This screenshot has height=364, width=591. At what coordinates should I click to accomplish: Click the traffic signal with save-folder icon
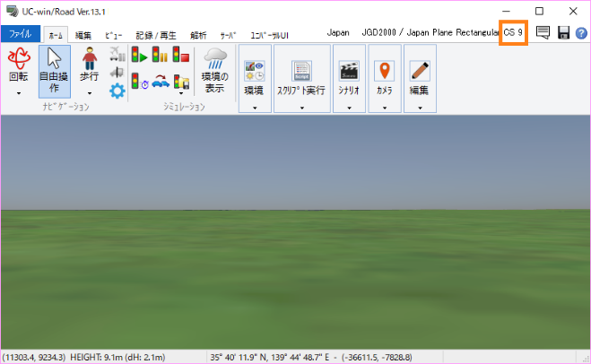click(181, 82)
